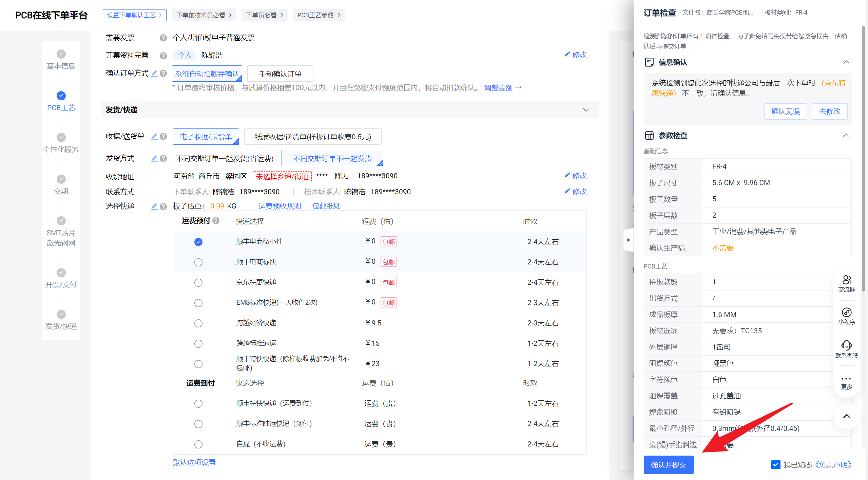Viewport: 868px width, 480px height.
Task: Open the 小程序 mini-program icon
Action: click(846, 313)
